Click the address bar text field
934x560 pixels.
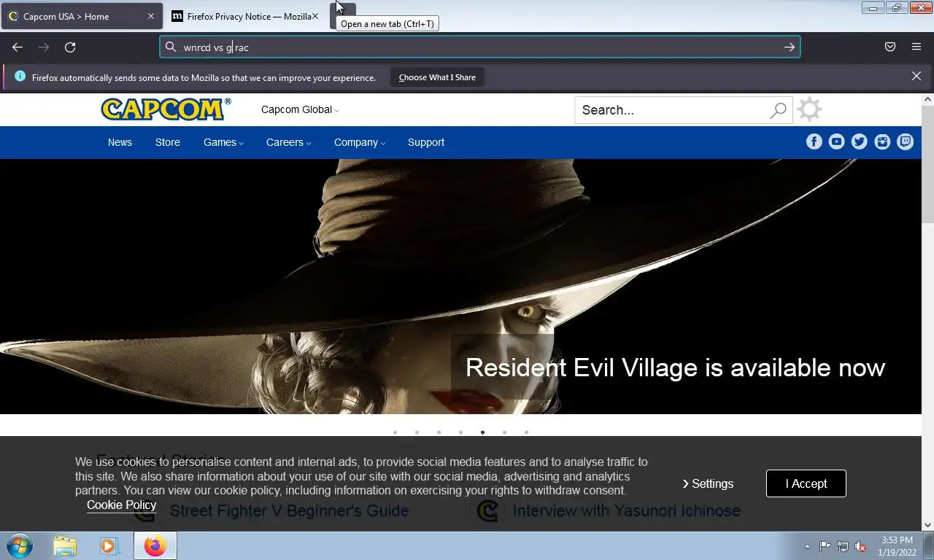[479, 47]
